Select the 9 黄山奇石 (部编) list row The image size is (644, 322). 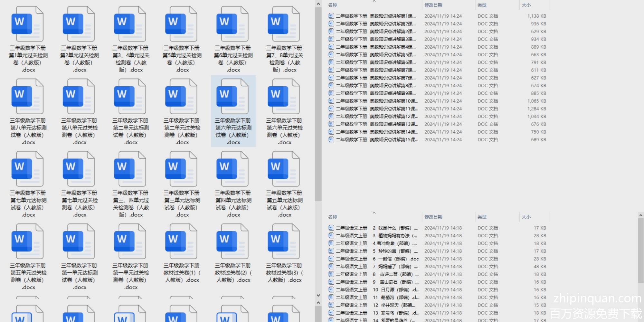point(377,282)
